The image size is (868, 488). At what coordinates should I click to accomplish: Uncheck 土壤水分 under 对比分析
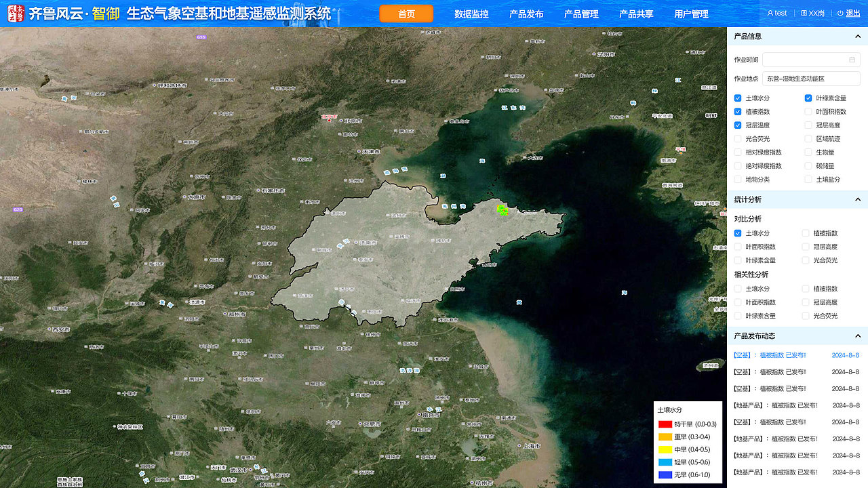[738, 233]
